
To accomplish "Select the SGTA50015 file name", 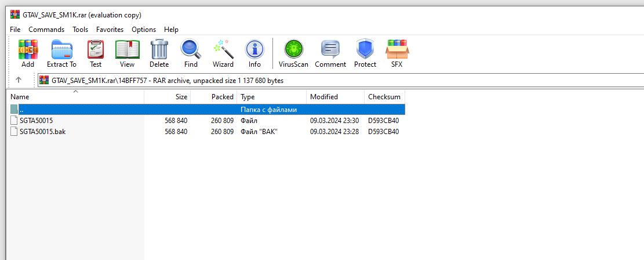I will [36, 121].
